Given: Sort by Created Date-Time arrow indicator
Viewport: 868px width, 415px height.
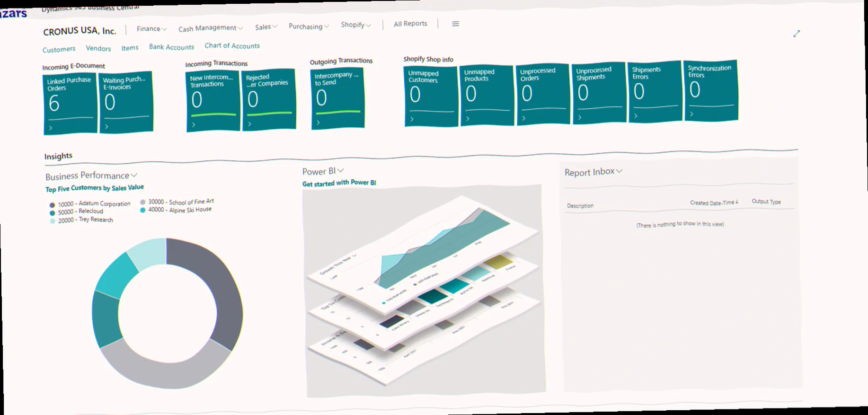Looking at the screenshot, I should (x=737, y=202).
